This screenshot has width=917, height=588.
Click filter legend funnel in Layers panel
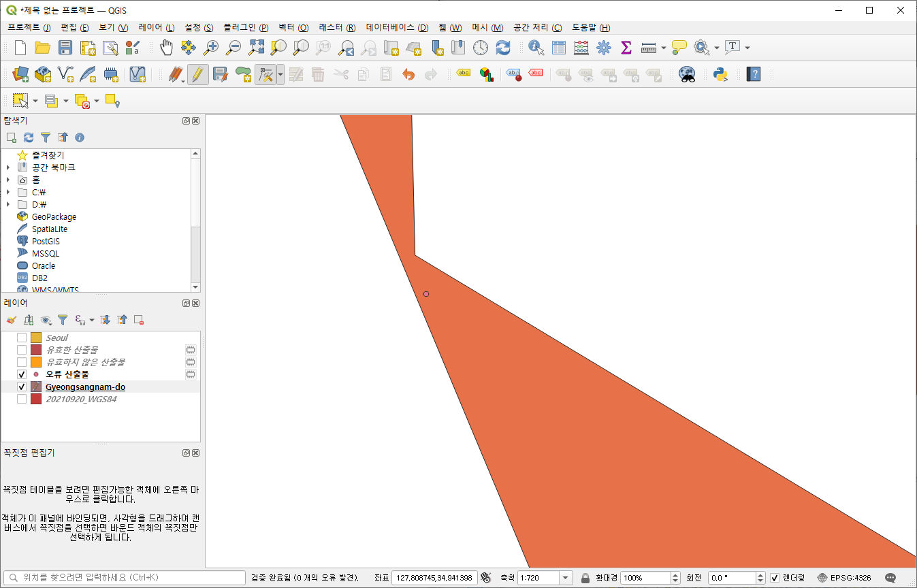click(x=63, y=320)
